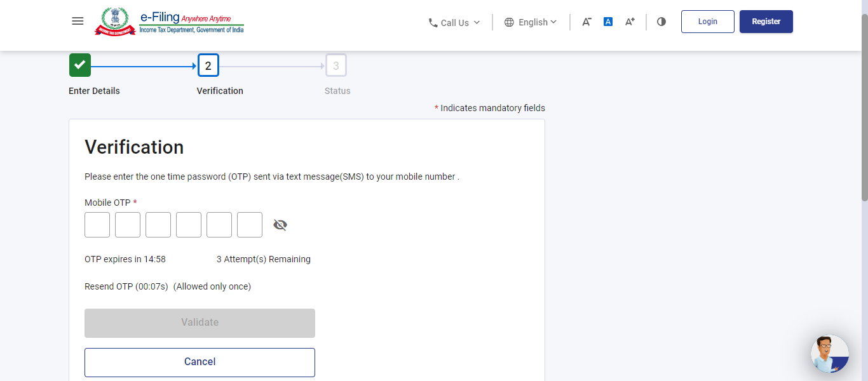The height and width of the screenshot is (381, 868).
Task: Open the navigation hamburger menu
Action: tap(78, 21)
